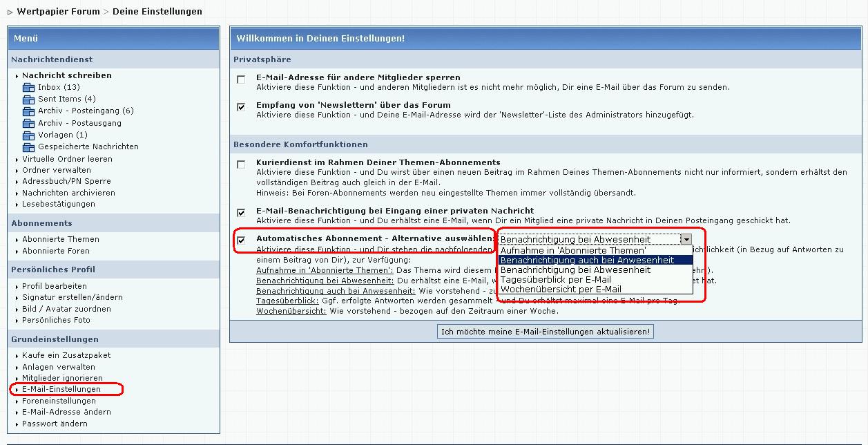
Task: Click the Archiv - Posteingang folder icon
Action: (x=28, y=111)
